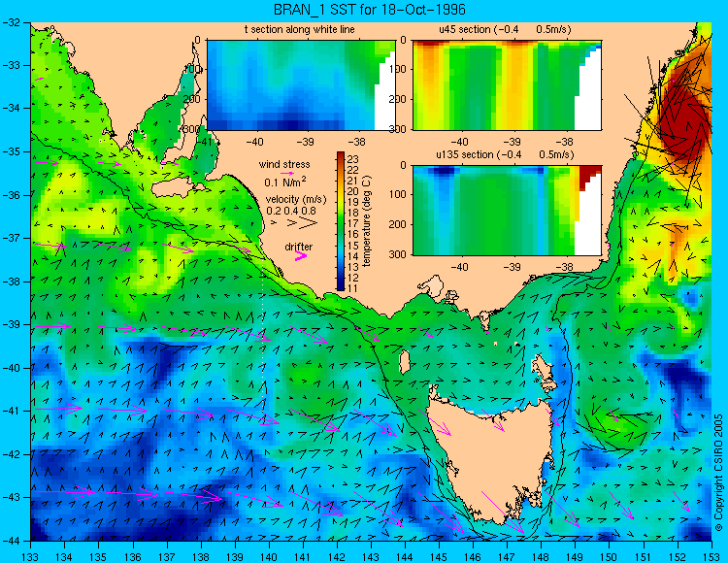Select the "u135 section" heading text

click(x=463, y=154)
